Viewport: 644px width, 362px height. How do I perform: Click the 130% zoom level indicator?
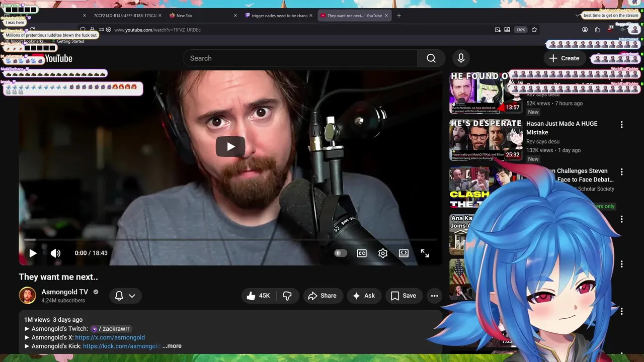coord(521,30)
